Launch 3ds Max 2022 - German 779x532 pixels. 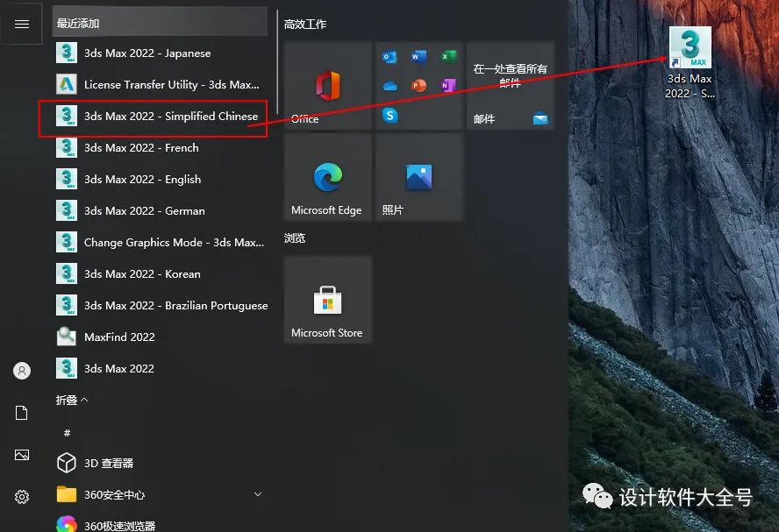(x=160, y=211)
